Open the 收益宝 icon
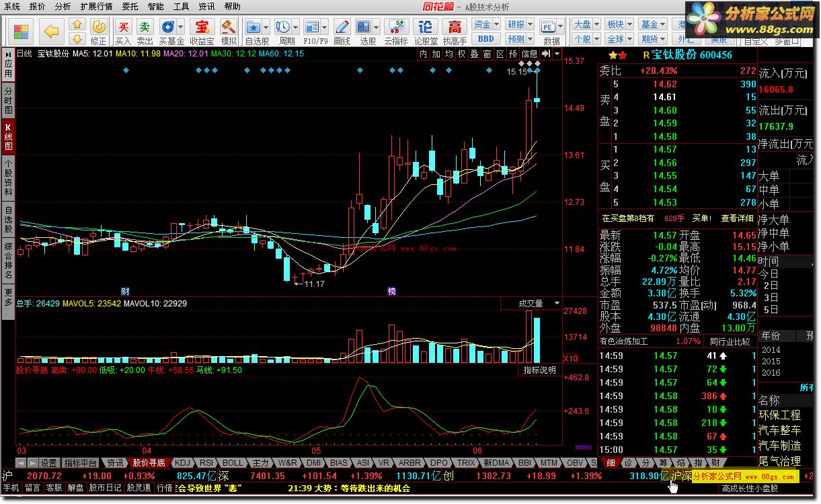 [201, 27]
